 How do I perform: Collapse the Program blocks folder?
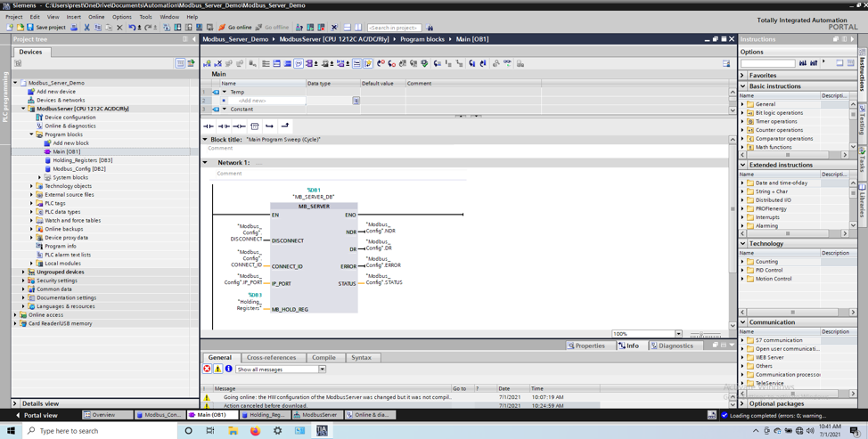tap(31, 134)
